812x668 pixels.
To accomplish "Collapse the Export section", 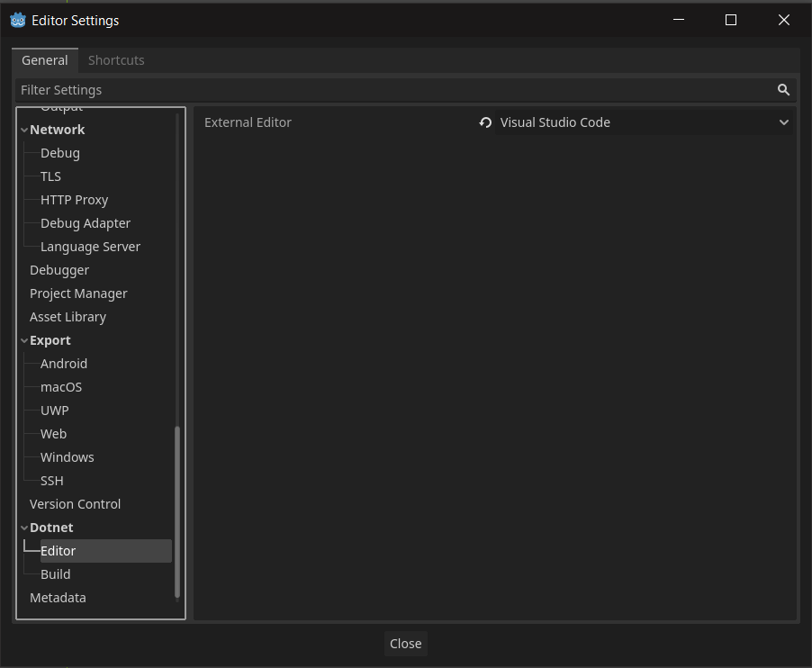I will (24, 339).
